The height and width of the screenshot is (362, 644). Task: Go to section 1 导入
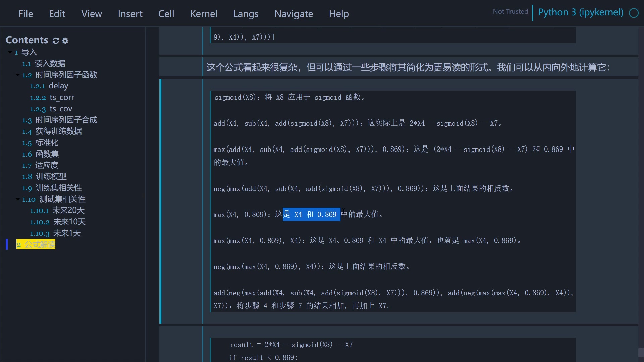(26, 52)
